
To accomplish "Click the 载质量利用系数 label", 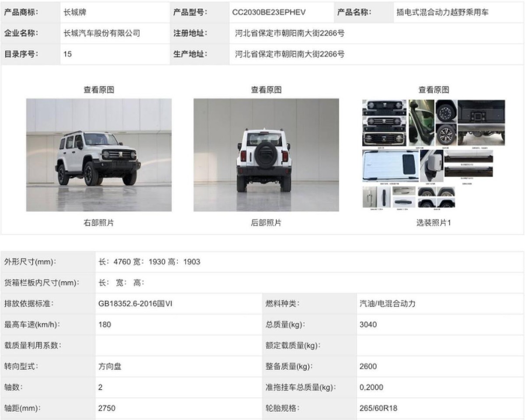I will tap(33, 346).
